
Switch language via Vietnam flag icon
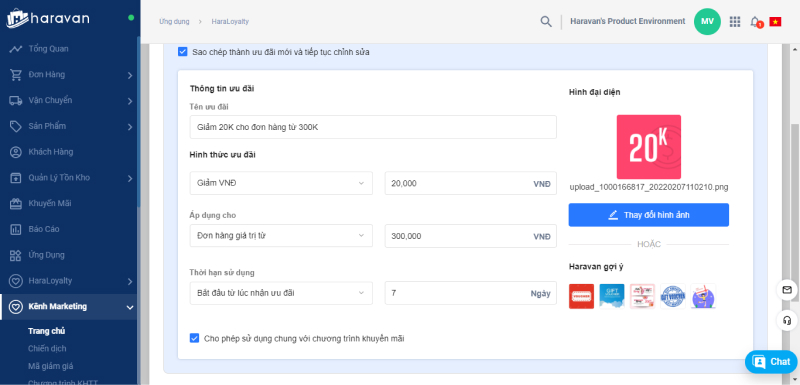click(x=775, y=21)
